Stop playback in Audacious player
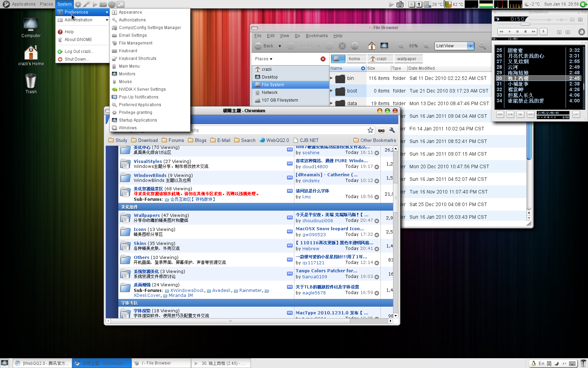588x368 pixels. (525, 32)
